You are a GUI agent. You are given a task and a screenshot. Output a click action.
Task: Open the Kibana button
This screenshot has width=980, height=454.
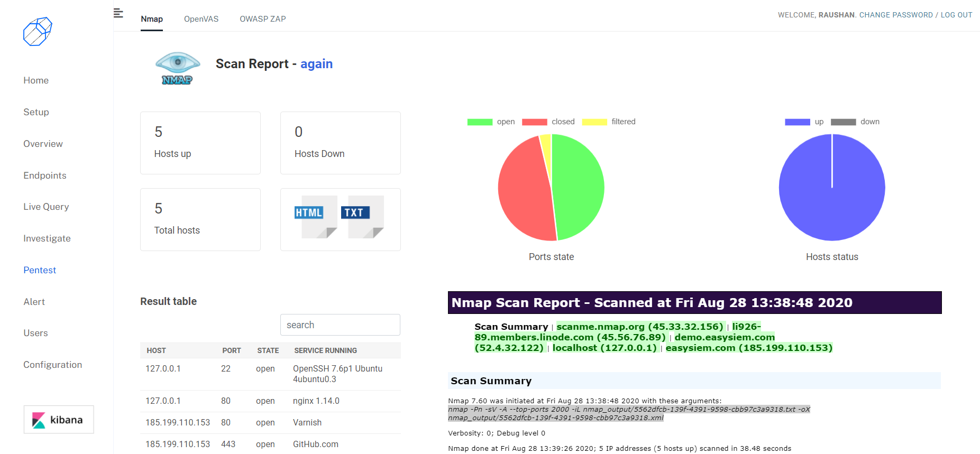click(x=59, y=420)
